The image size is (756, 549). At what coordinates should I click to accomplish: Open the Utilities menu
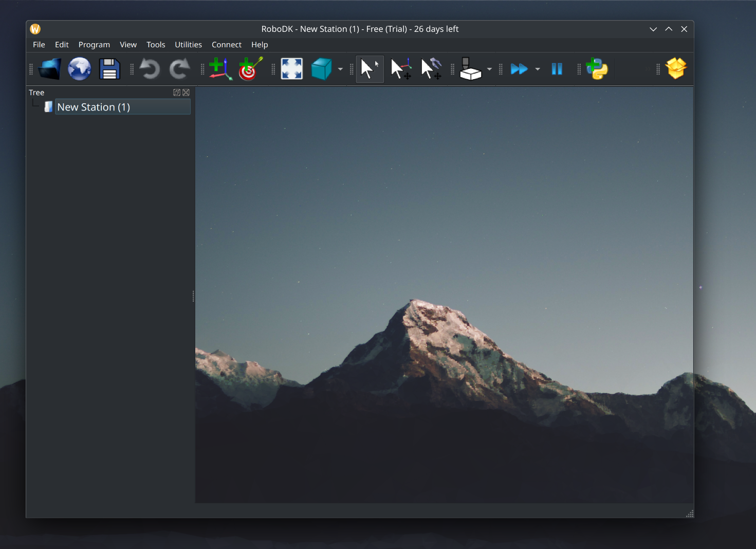(x=188, y=45)
